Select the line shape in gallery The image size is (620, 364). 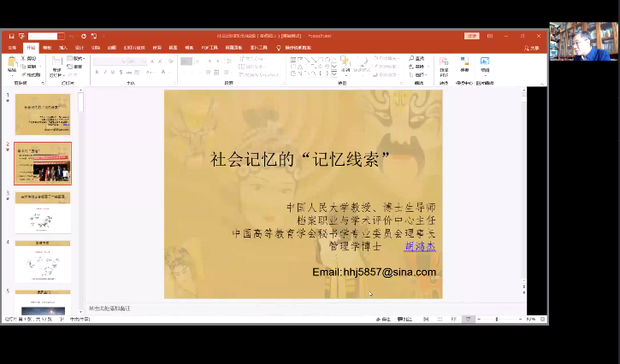pyautogui.click(x=307, y=60)
